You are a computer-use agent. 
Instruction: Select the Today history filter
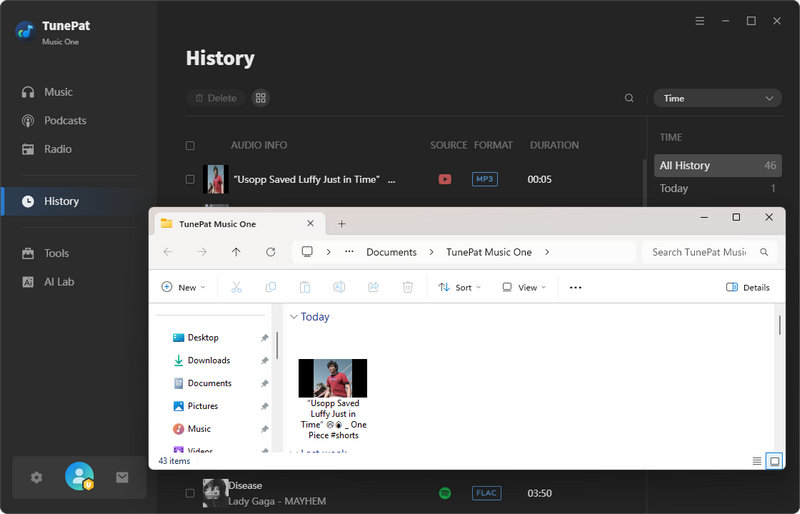point(717,188)
